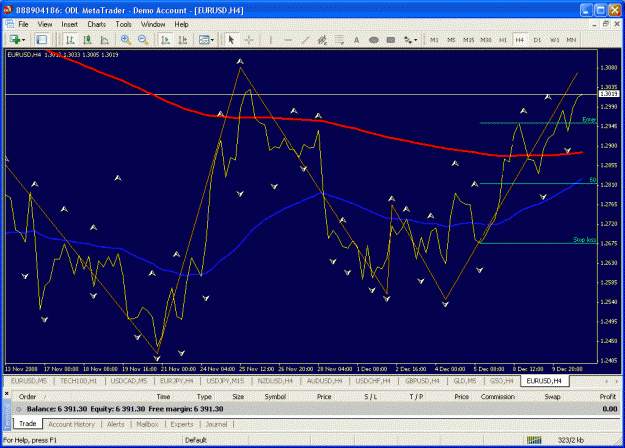Click the New Chart green plus icon
625x448 pixels.
(15, 40)
